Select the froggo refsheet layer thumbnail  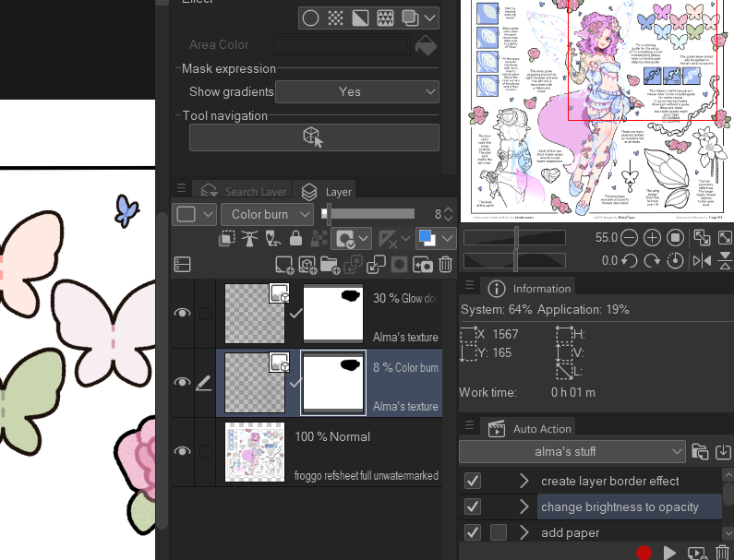click(255, 452)
